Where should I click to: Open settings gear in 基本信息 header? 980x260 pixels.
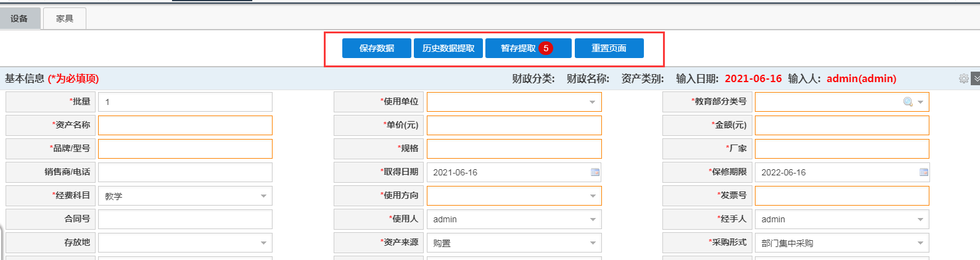click(963, 78)
